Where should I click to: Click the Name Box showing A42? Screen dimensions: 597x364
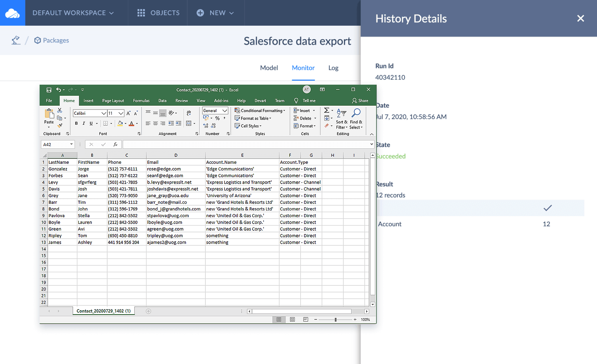click(x=55, y=144)
